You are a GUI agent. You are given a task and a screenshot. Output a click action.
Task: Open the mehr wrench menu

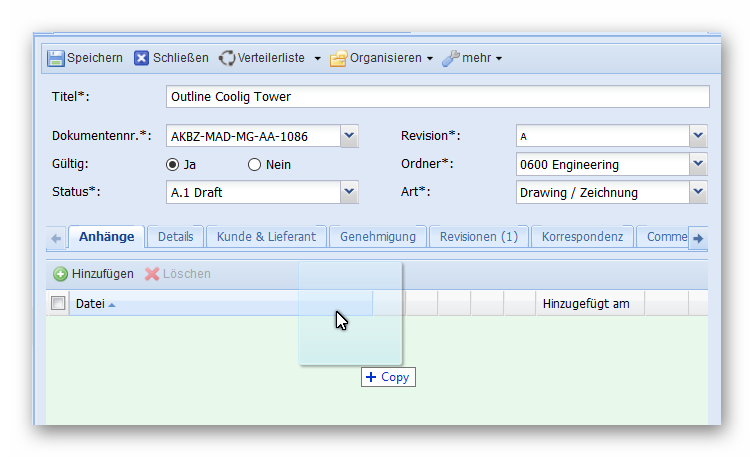point(472,58)
